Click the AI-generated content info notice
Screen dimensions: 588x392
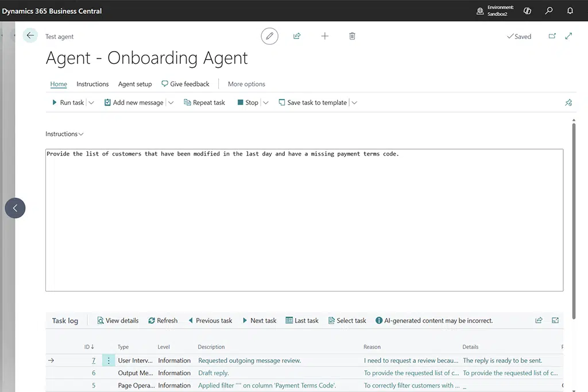[434, 320]
